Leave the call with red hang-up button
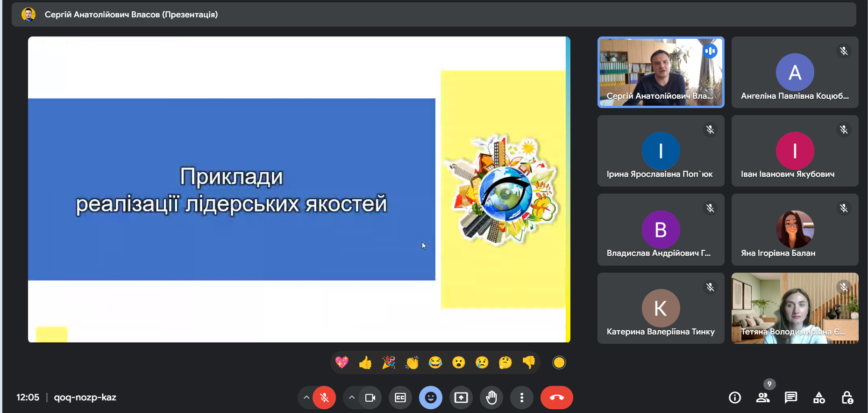The width and height of the screenshot is (868, 413). coord(556,398)
